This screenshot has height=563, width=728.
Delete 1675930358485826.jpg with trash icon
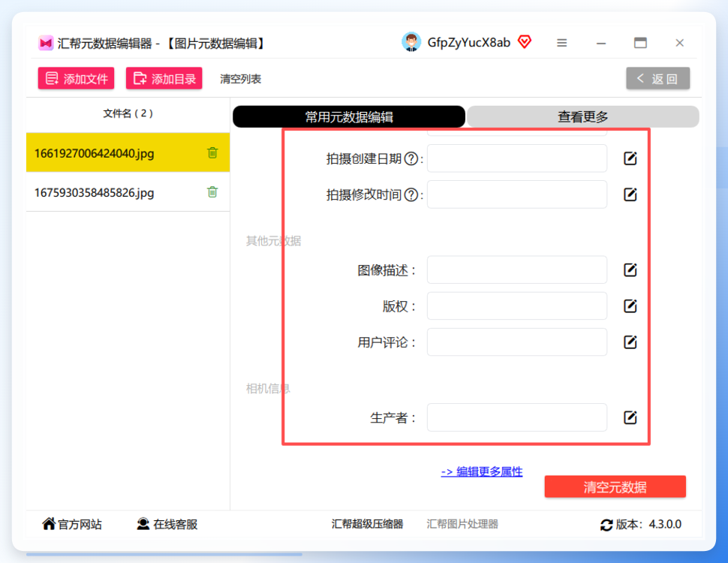coord(212,191)
